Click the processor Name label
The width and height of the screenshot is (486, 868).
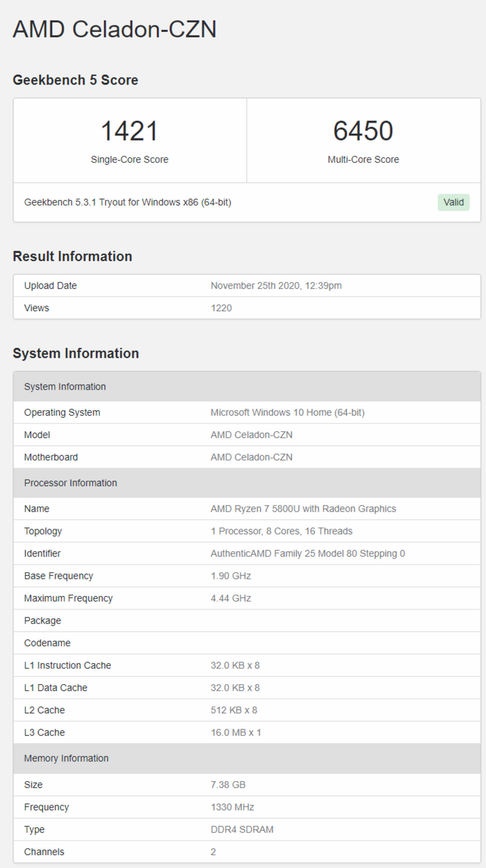point(37,509)
